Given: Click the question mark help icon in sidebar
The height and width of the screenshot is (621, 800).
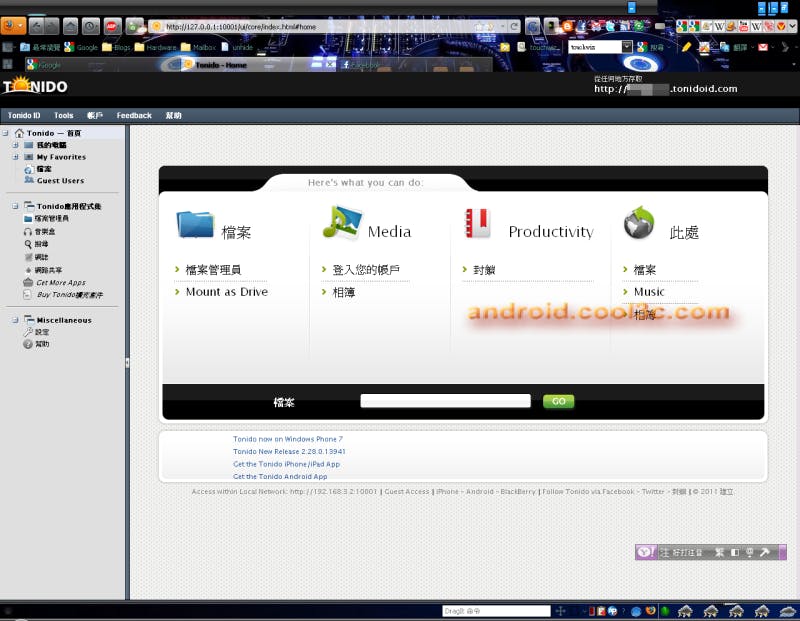Looking at the screenshot, I should coord(28,344).
